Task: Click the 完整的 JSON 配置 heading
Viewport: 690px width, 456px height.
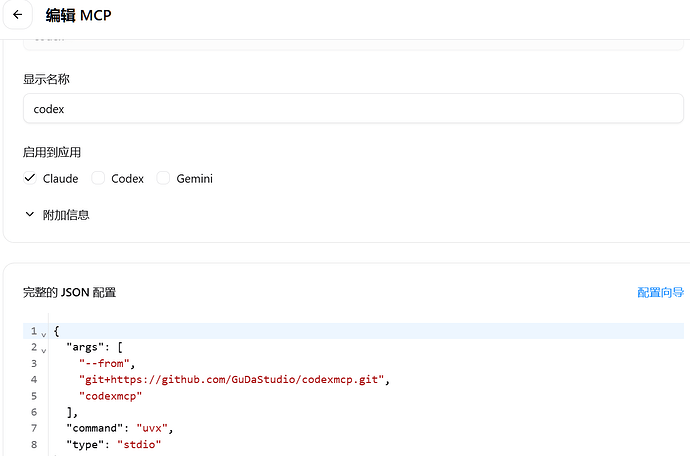Action: (x=70, y=292)
